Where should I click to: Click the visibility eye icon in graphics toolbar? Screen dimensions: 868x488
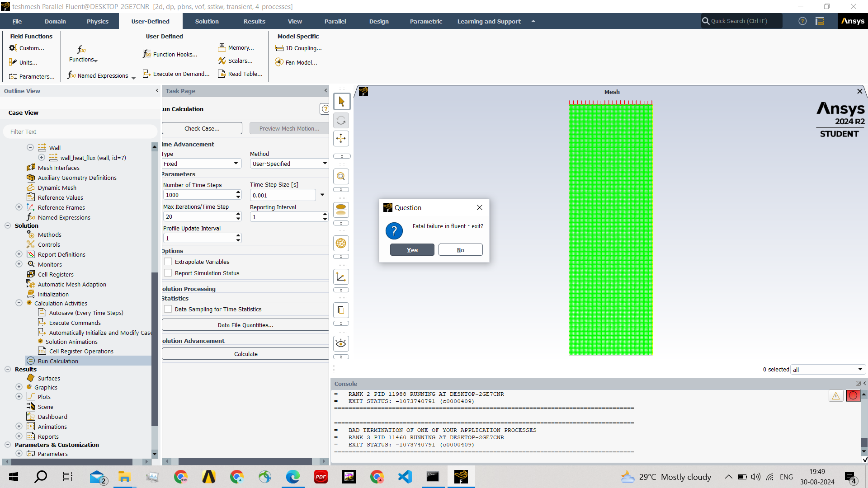341,344
